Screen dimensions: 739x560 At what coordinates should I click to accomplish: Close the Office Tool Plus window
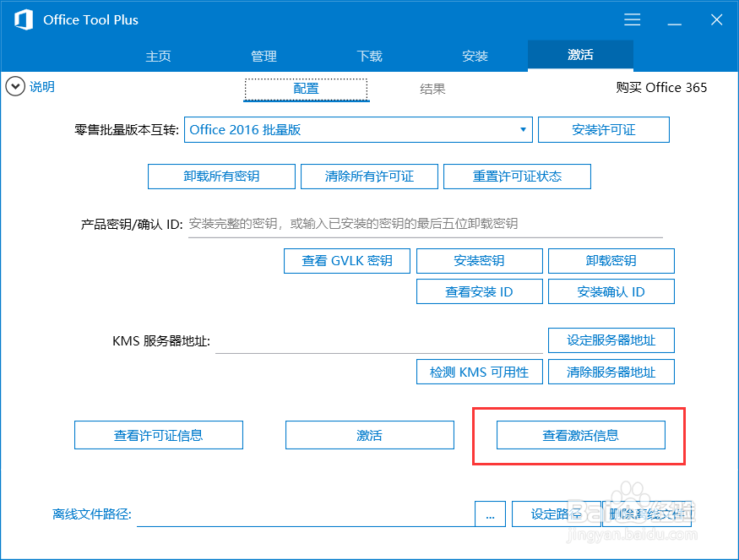716,19
